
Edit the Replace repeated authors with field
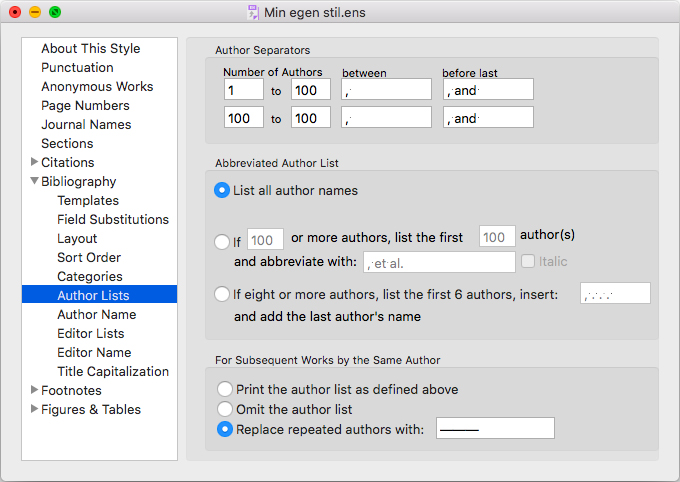(x=495, y=428)
